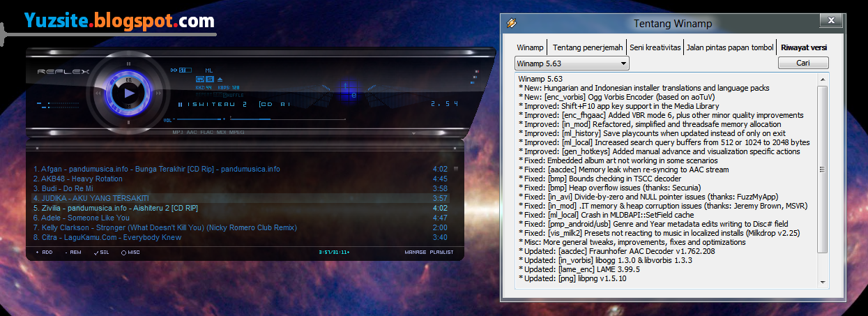
Task: Click the playlist scrollbar handle beside track 1
Action: click(x=456, y=169)
